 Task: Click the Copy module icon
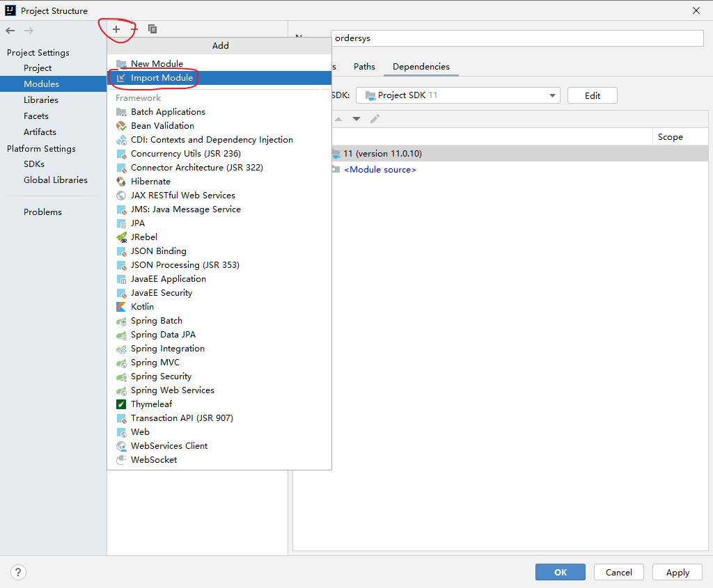coord(152,29)
